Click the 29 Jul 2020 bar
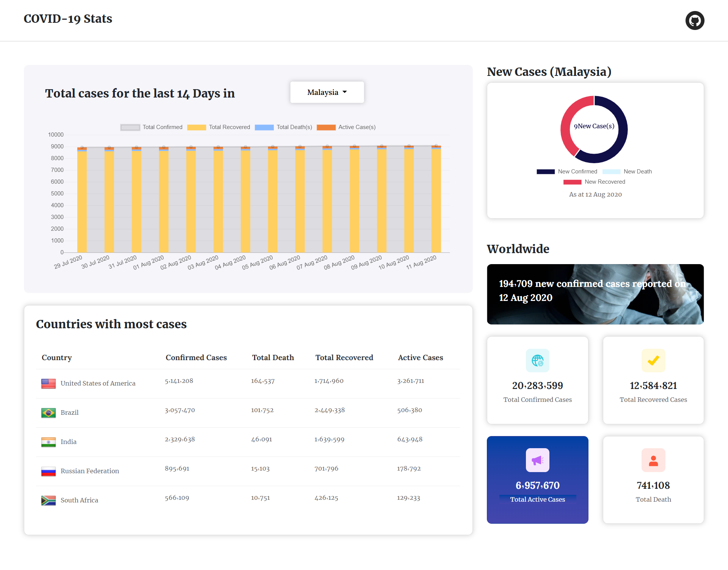Viewport: 728px width, 570px height. 82,200
